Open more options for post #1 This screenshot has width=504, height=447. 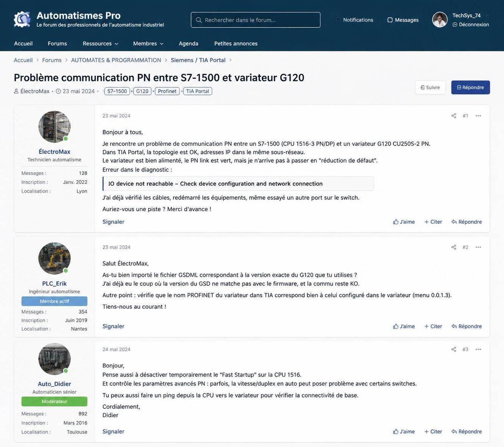click(478, 116)
